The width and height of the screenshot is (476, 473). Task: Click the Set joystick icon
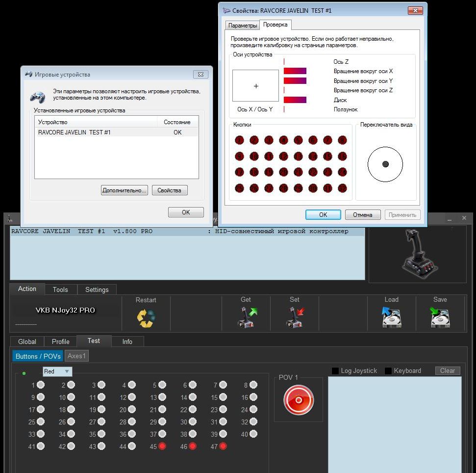[295, 317]
